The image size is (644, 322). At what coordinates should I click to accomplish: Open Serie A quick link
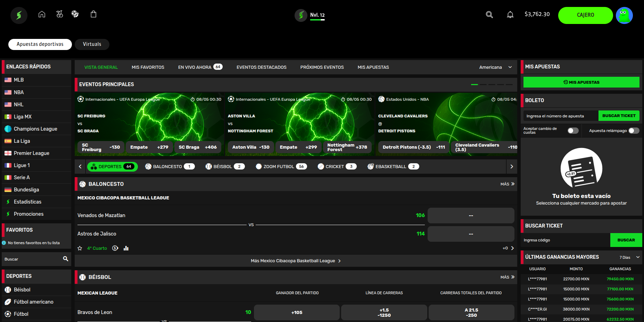36,177
